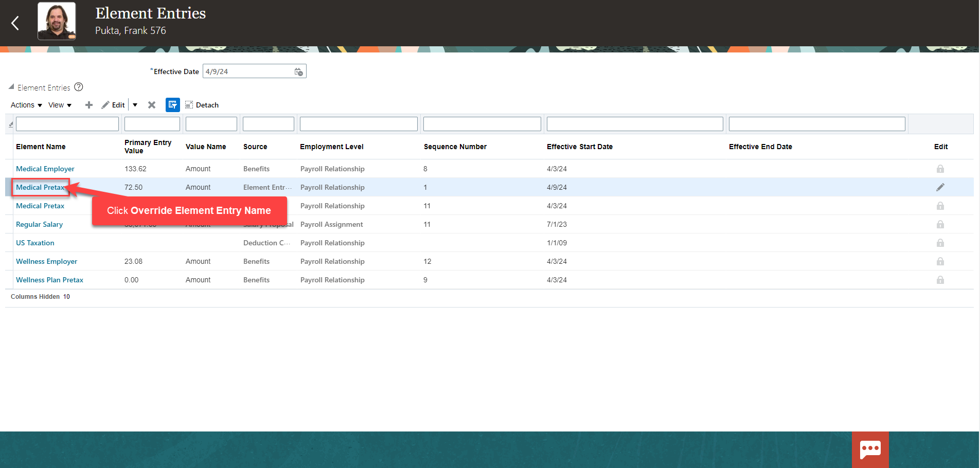Open Frank Pukta's profile photo
The width and height of the screenshot is (980, 468).
coord(57,21)
